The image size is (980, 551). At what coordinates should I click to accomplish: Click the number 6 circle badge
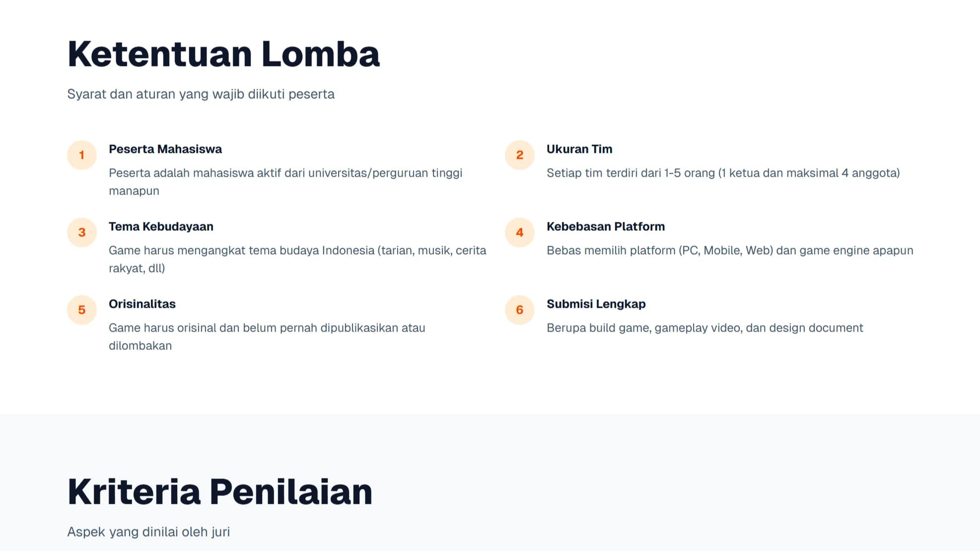[x=519, y=310]
